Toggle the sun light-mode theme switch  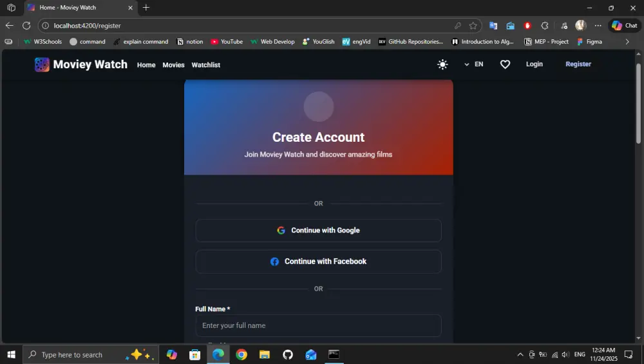click(x=442, y=64)
